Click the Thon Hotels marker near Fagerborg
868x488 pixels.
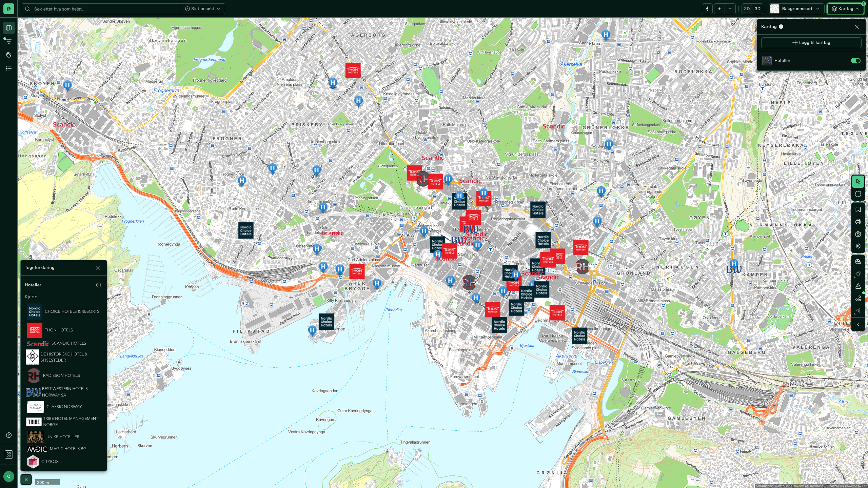[x=353, y=70]
